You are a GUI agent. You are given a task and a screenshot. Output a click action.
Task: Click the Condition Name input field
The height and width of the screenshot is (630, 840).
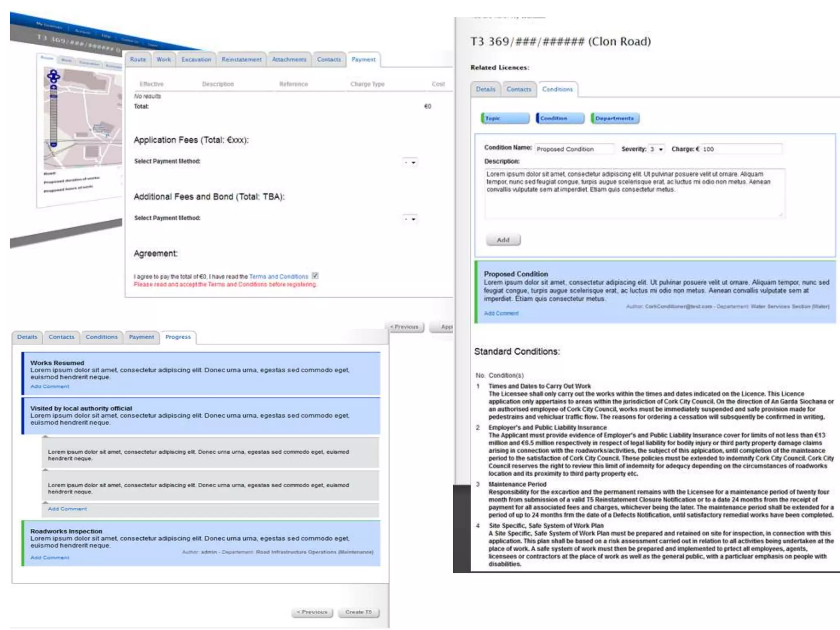click(x=574, y=149)
